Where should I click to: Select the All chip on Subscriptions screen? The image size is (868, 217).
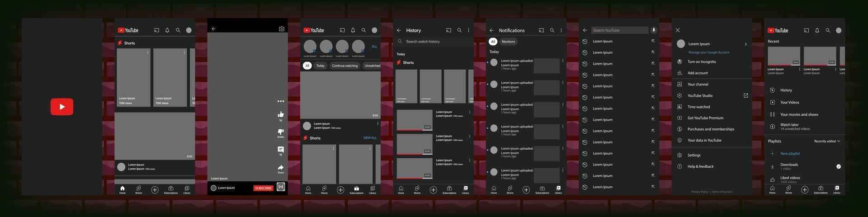point(307,66)
